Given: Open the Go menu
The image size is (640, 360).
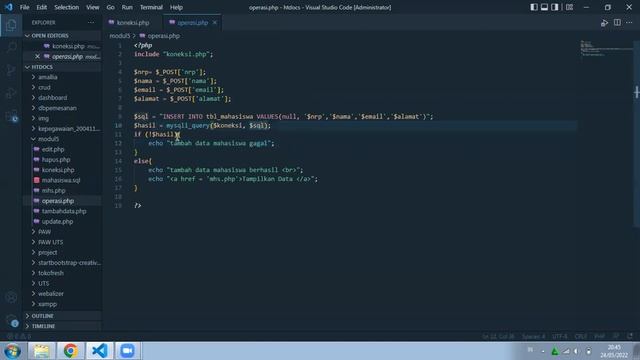Looking at the screenshot, I should 111,7.
